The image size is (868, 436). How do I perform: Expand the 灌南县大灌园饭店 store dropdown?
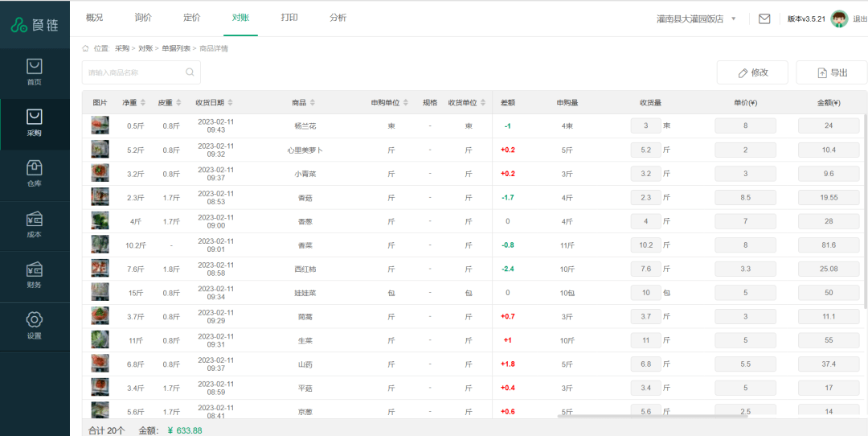coord(733,19)
